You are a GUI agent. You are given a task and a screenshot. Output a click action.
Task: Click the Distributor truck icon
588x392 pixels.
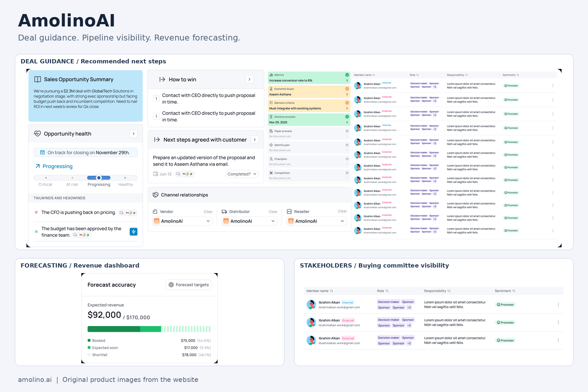224,211
